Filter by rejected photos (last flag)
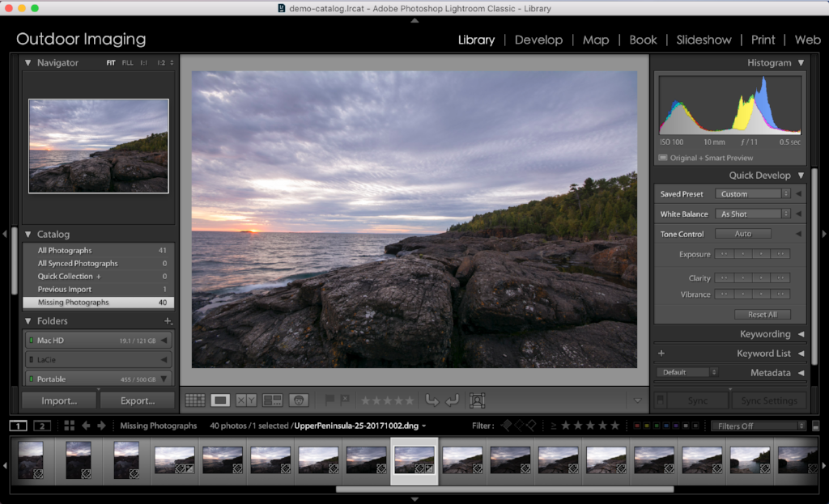The image size is (829, 504). point(531,426)
